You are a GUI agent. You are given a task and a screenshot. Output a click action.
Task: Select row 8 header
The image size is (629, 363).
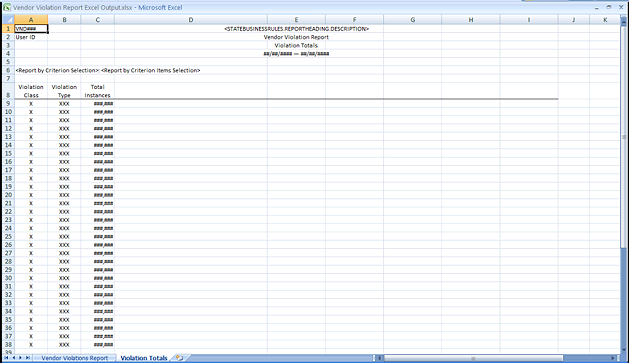pyautogui.click(x=8, y=91)
